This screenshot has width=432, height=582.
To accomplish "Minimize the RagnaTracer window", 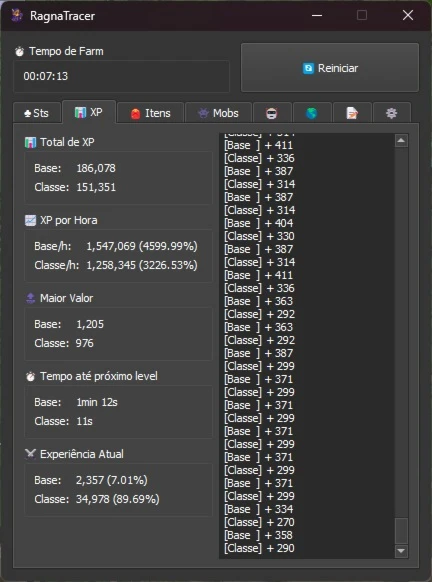I will pos(317,16).
